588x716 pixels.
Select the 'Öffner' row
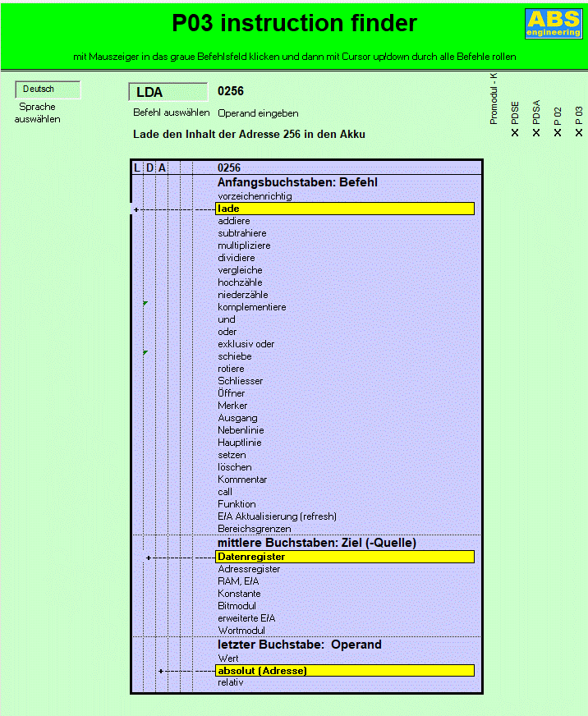pos(232,393)
